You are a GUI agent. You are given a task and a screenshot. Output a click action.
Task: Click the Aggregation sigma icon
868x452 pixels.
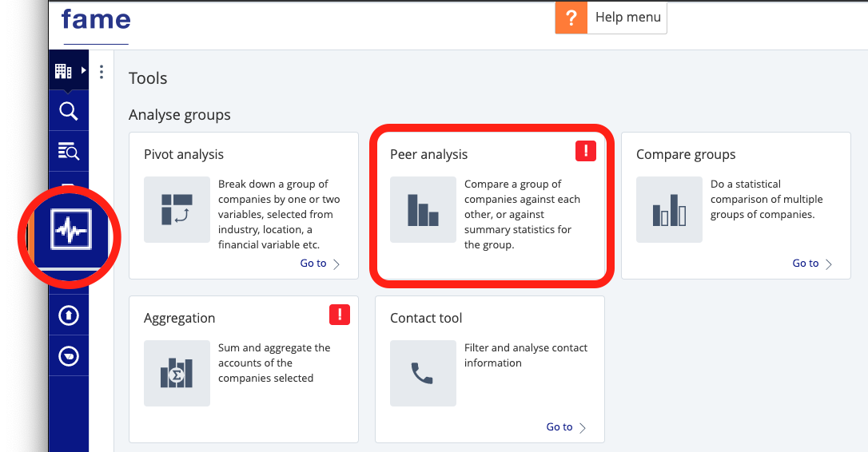pyautogui.click(x=177, y=373)
